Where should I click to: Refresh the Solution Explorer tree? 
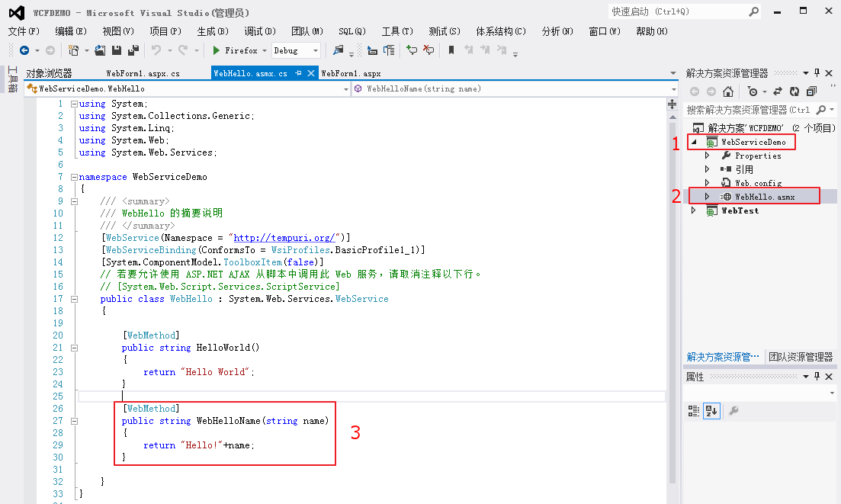pyautogui.click(x=794, y=91)
